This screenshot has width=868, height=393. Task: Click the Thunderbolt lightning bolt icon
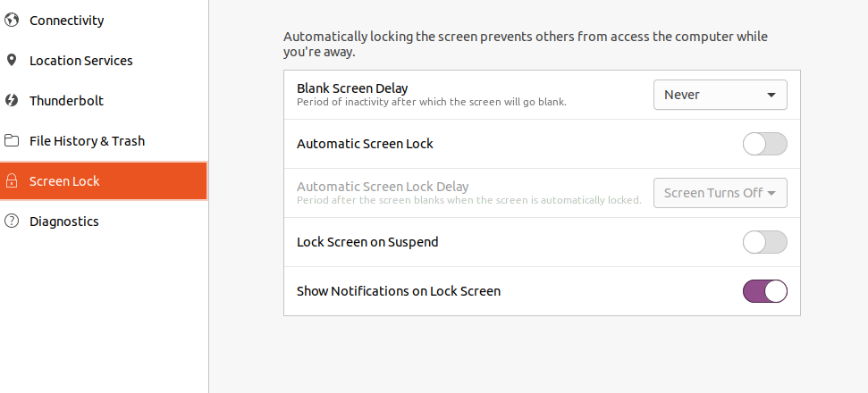pos(11,100)
